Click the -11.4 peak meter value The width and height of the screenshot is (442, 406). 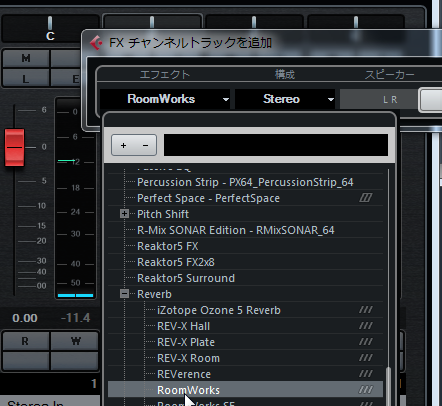pos(75,318)
